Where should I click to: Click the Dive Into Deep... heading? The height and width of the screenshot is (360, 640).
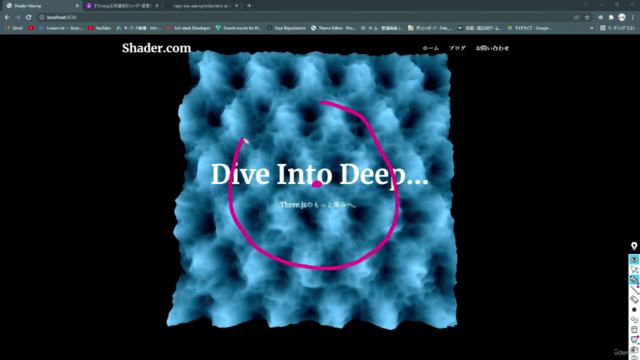(x=319, y=175)
